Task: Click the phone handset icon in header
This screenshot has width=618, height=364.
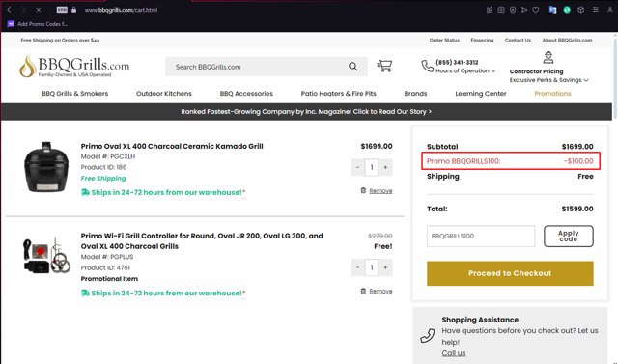Action: tap(427, 67)
